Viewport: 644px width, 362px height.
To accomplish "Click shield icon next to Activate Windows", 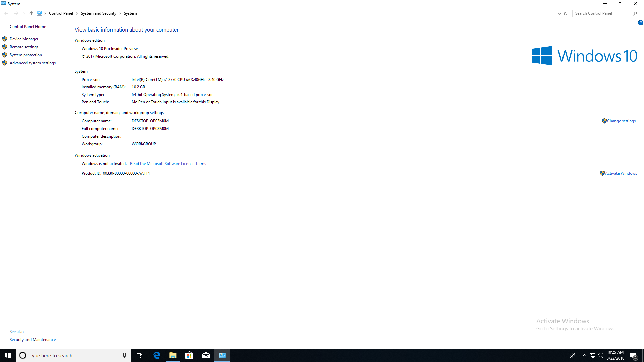I will tap(602, 173).
